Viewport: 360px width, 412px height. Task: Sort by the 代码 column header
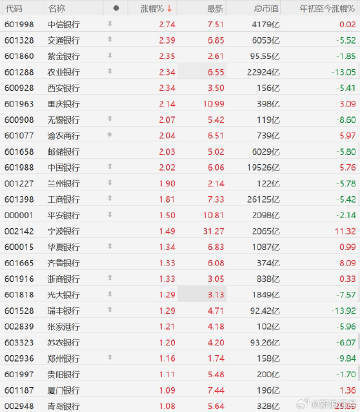[x=14, y=9]
